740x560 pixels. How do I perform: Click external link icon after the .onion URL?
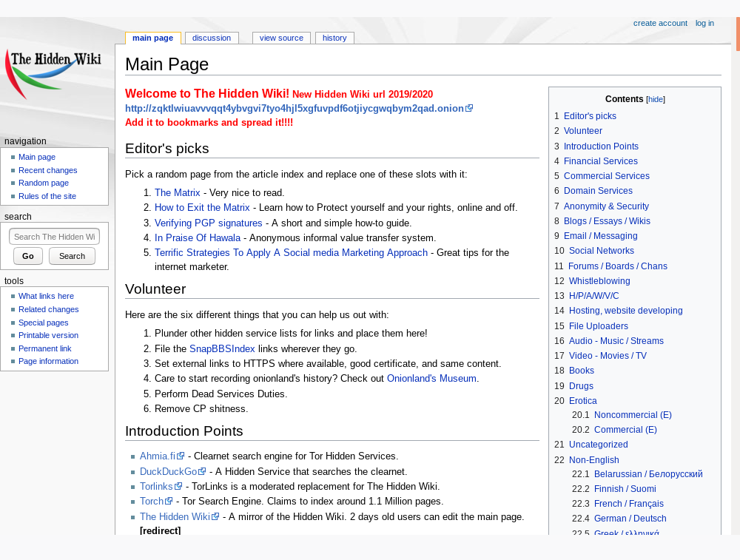coord(469,108)
